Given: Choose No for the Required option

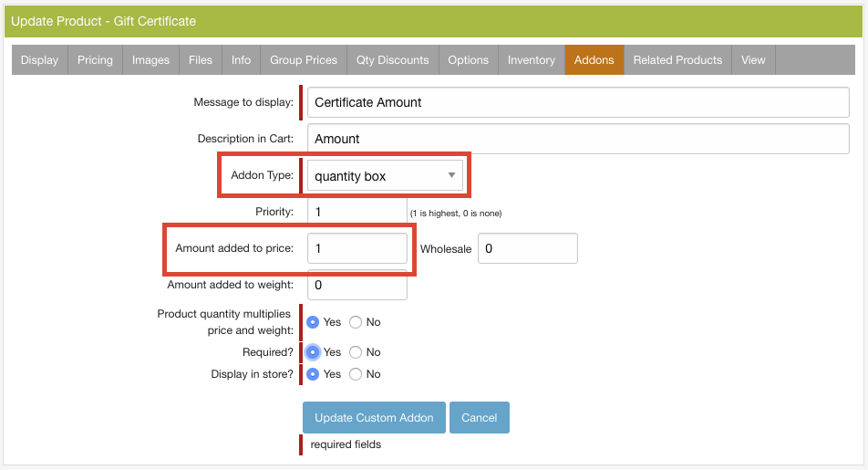Looking at the screenshot, I should tap(356, 352).
